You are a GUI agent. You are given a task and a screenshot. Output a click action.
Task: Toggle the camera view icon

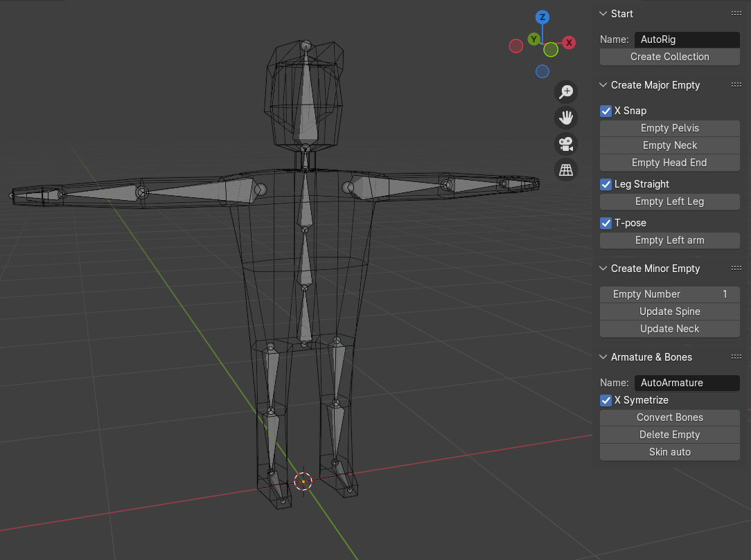566,143
